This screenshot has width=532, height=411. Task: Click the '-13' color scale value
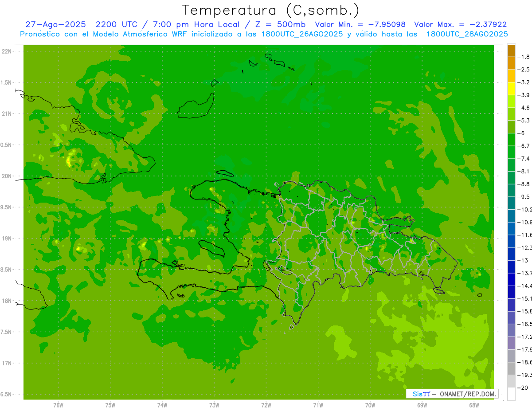[x=523, y=260]
